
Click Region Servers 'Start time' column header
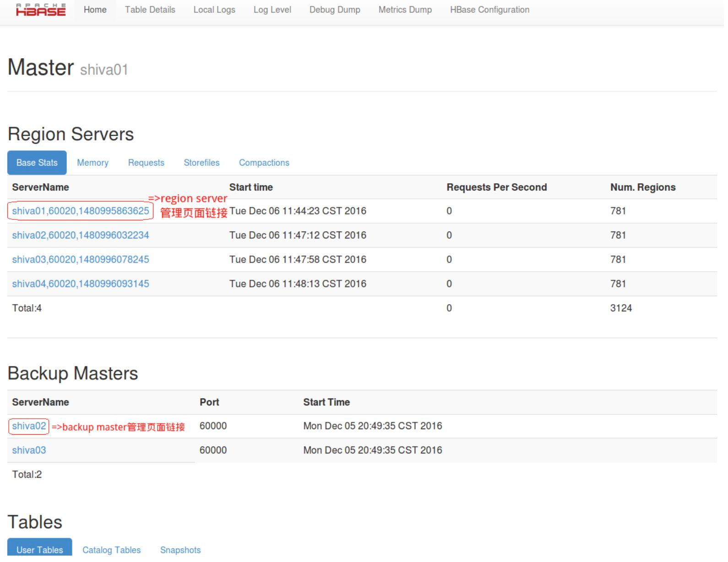coord(251,187)
